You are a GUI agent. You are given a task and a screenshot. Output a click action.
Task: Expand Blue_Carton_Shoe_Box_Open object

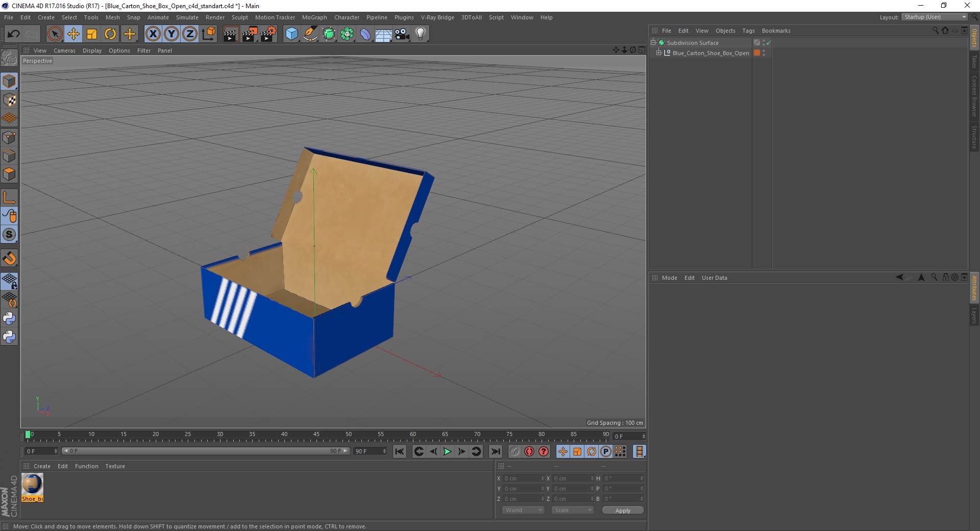click(659, 53)
